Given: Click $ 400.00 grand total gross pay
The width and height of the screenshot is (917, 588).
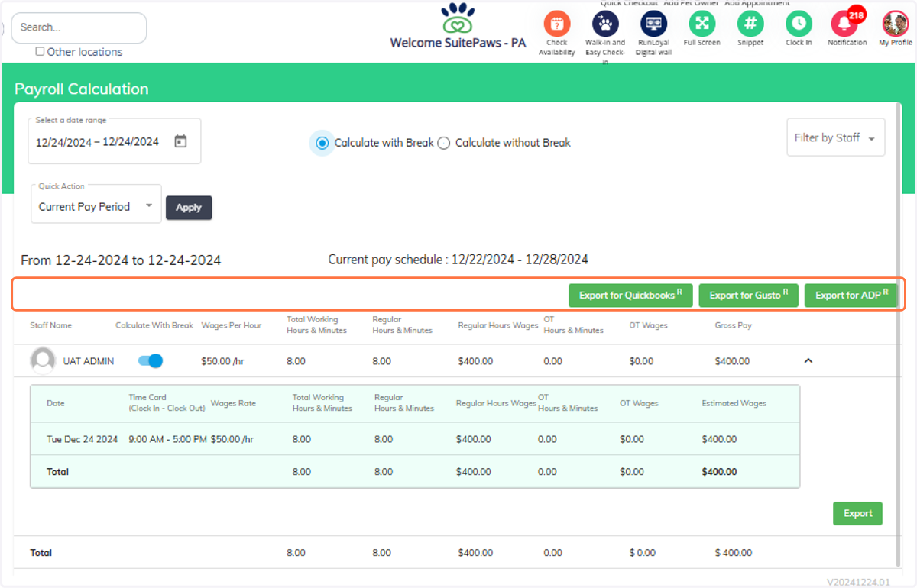Looking at the screenshot, I should [734, 553].
